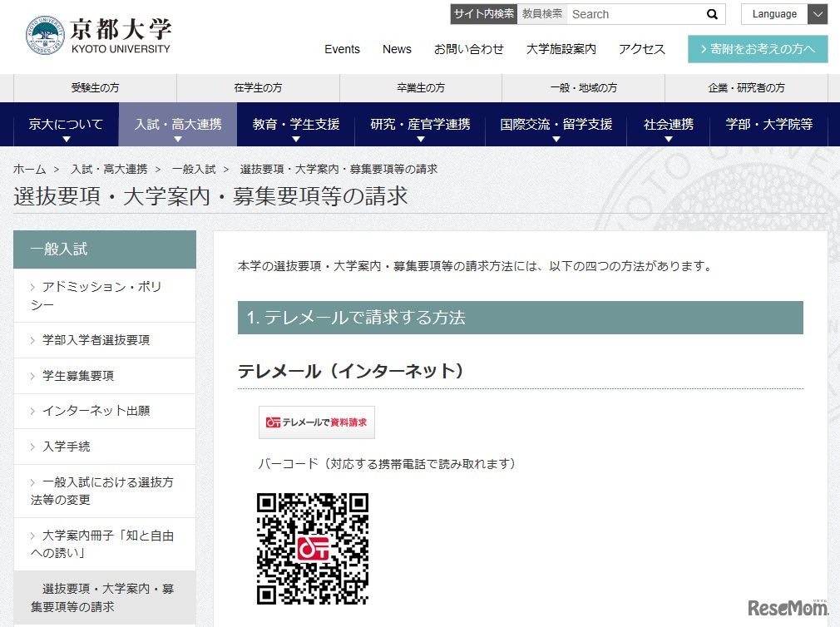
Task: Expand arrow under 京大について
Action: coord(67,139)
